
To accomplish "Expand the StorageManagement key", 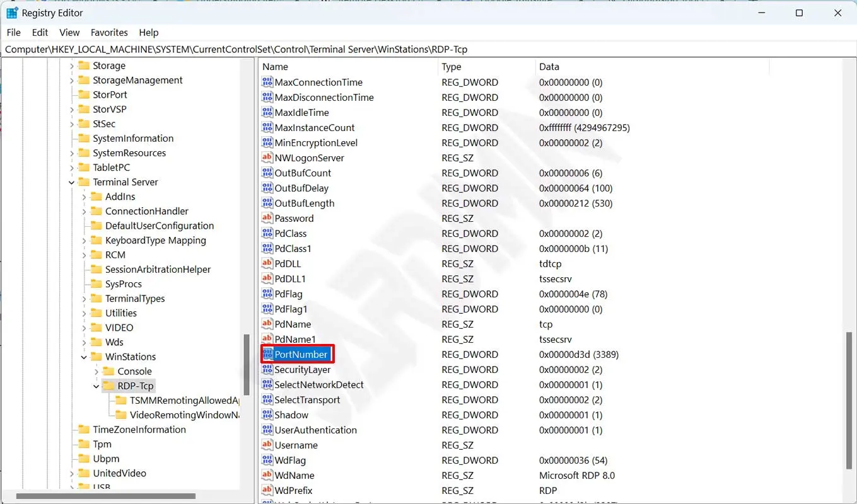I will [71, 81].
